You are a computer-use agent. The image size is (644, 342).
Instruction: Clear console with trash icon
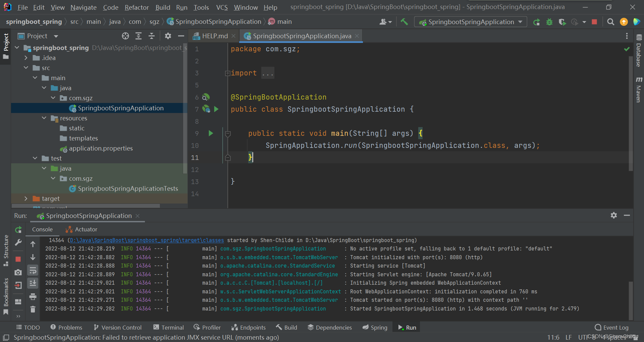point(33,309)
